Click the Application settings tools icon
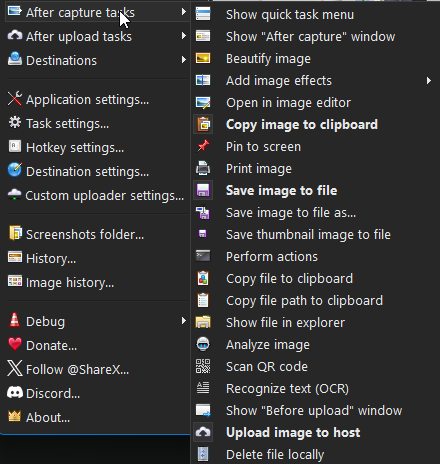 coord(15,98)
